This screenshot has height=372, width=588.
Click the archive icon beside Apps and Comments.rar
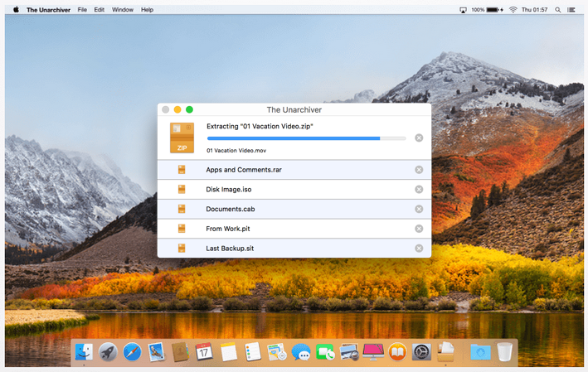pyautogui.click(x=182, y=170)
